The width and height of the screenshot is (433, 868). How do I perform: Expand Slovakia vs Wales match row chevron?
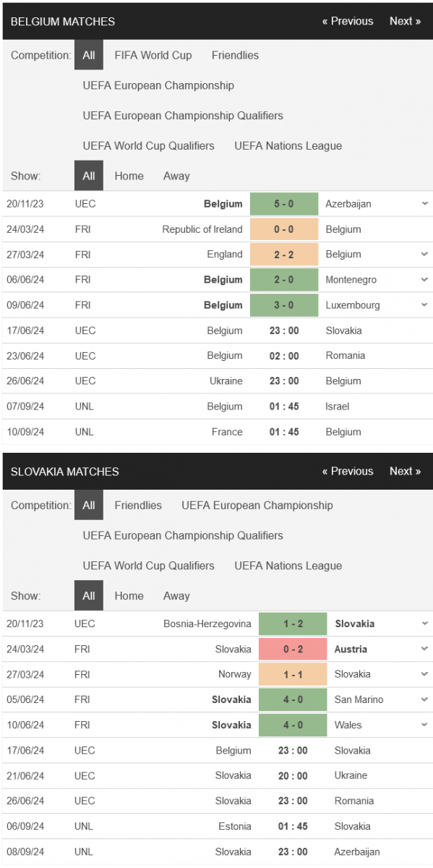click(x=425, y=725)
